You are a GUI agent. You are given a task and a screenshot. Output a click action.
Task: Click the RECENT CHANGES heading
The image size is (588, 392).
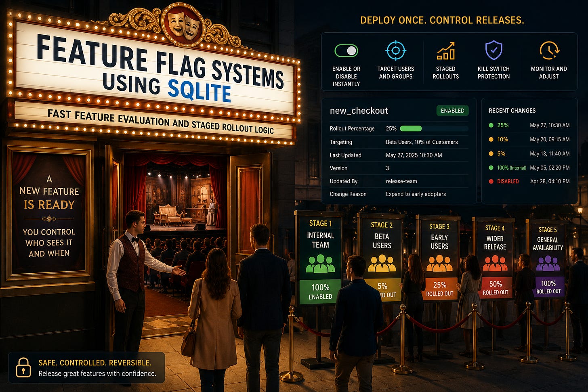[512, 111]
